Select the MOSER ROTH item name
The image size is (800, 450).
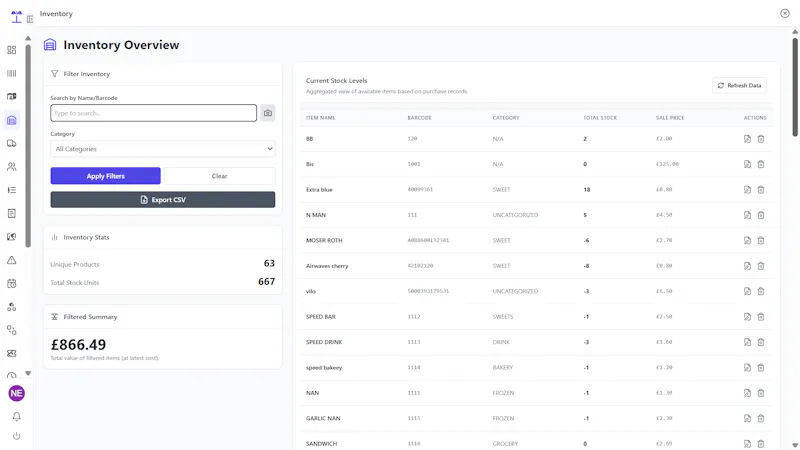(x=324, y=240)
